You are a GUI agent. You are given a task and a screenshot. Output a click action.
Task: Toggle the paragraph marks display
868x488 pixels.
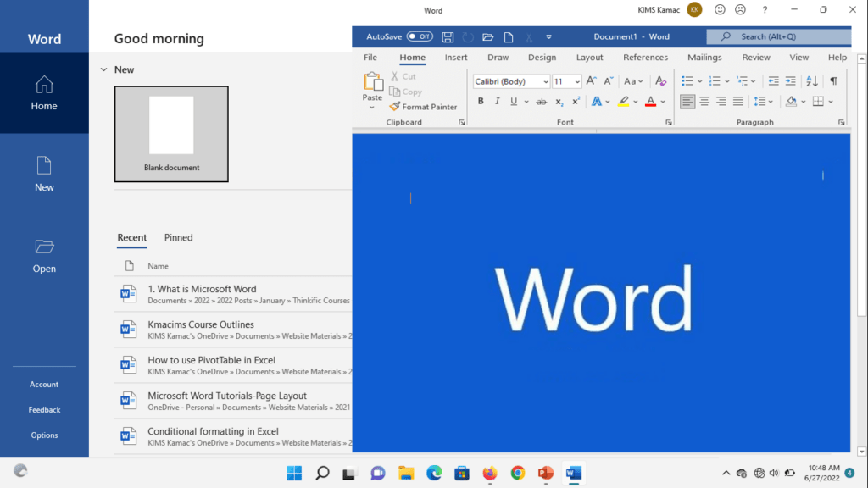833,80
